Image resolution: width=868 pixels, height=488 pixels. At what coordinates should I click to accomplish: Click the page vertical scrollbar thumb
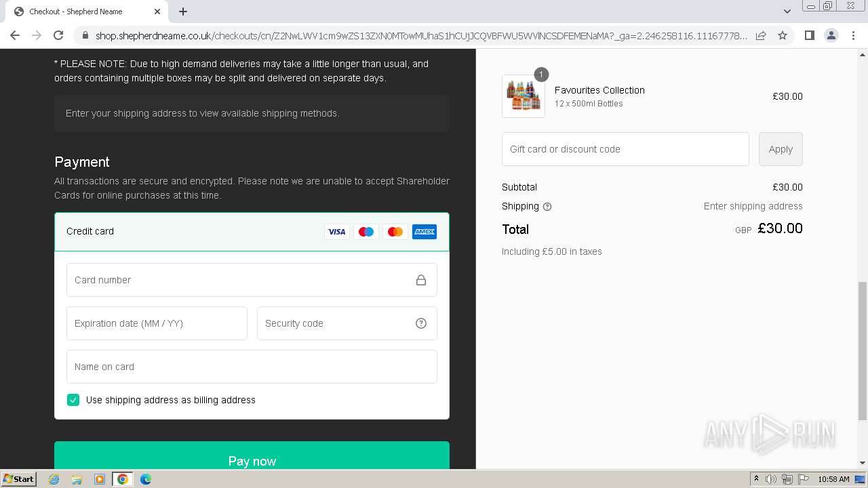click(863, 351)
